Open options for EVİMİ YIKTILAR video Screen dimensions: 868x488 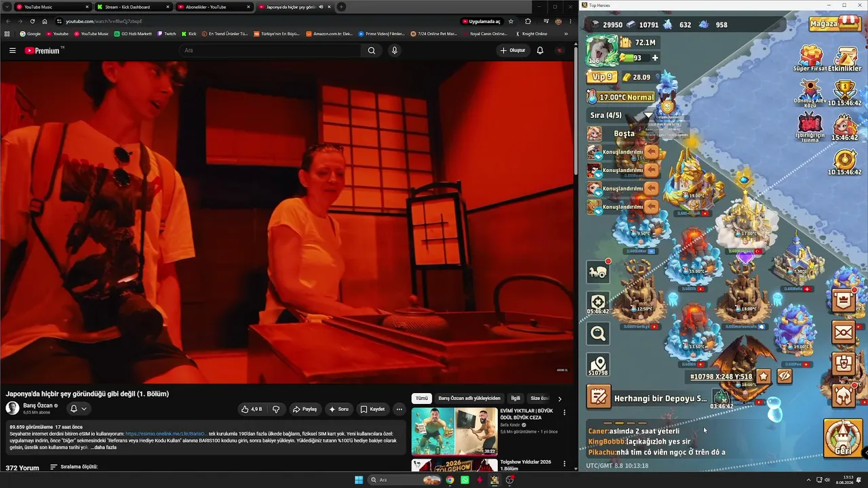click(x=564, y=412)
